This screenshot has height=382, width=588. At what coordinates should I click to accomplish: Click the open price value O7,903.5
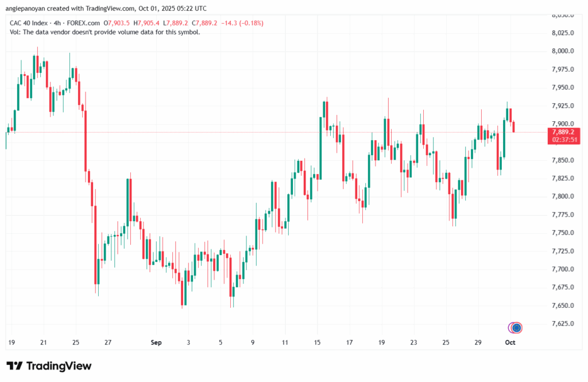click(117, 23)
